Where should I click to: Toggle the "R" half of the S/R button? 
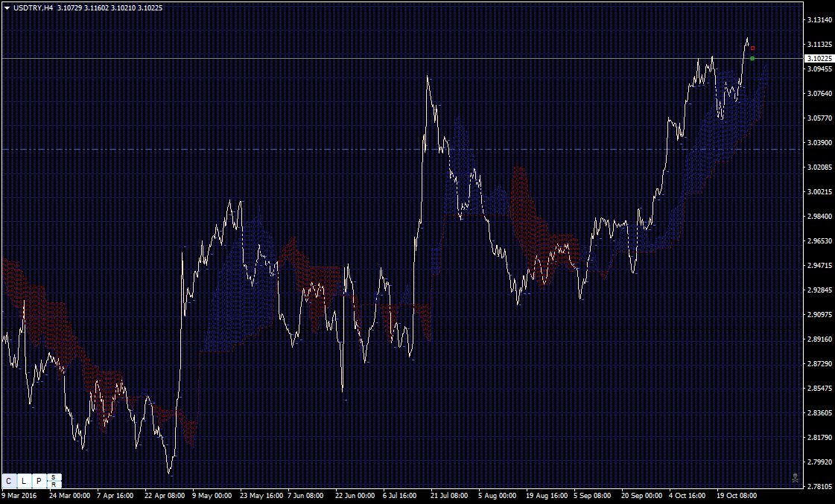pos(52,485)
